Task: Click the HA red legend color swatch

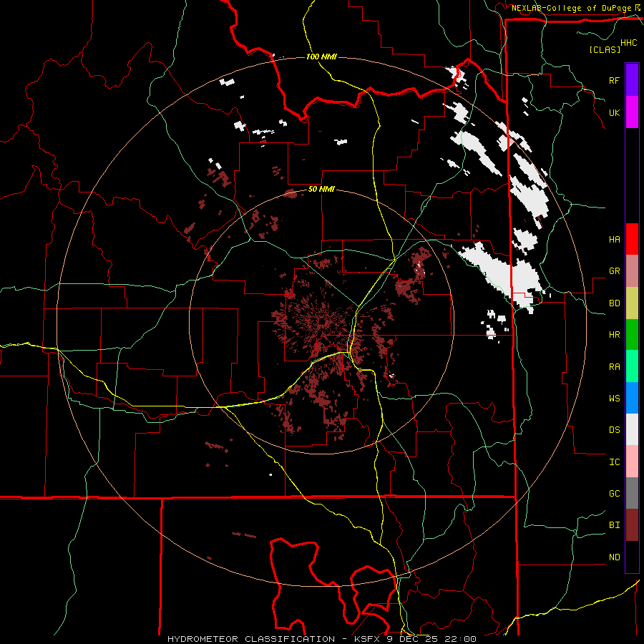Action: point(632,239)
